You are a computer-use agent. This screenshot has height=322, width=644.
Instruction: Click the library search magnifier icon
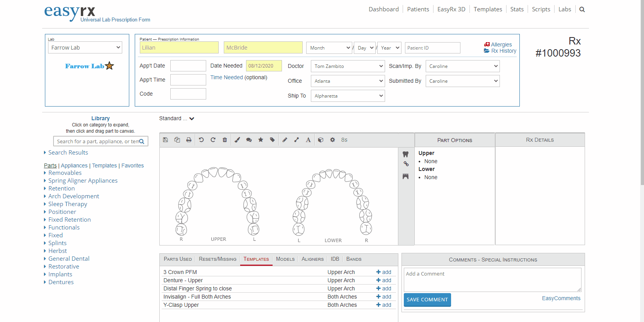[x=141, y=141]
